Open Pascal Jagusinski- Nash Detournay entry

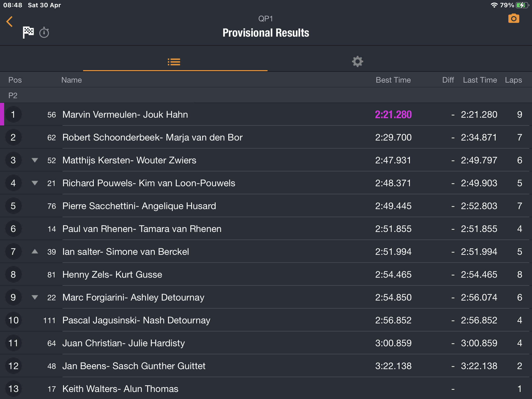click(266, 320)
